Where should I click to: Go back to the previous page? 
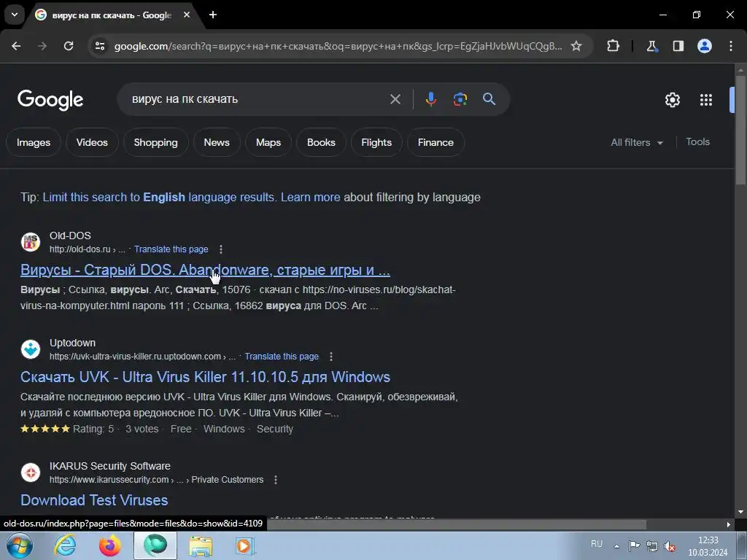pos(16,46)
